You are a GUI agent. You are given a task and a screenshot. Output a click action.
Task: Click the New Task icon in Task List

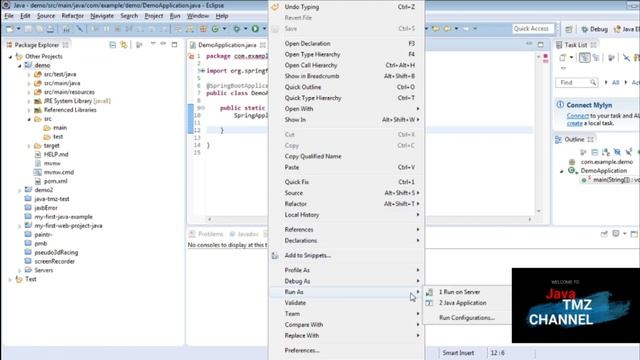pos(563,58)
